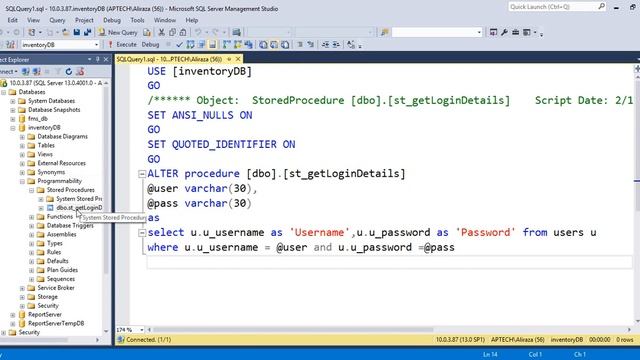
Task: Expand the System Databases node
Action: 13,101
